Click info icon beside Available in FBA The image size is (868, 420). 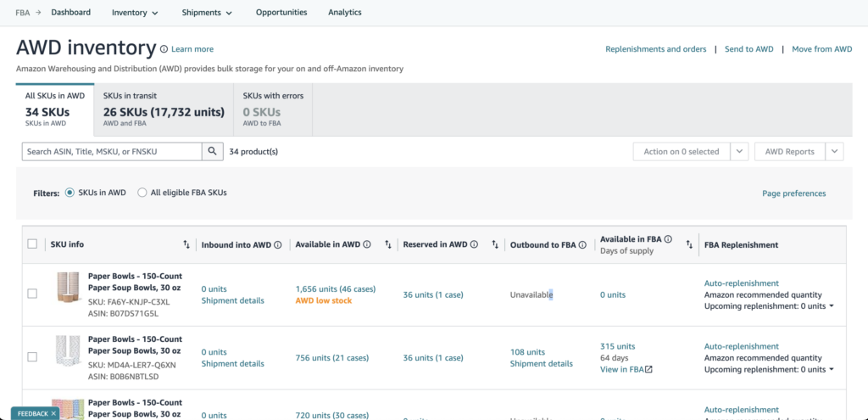pos(668,239)
